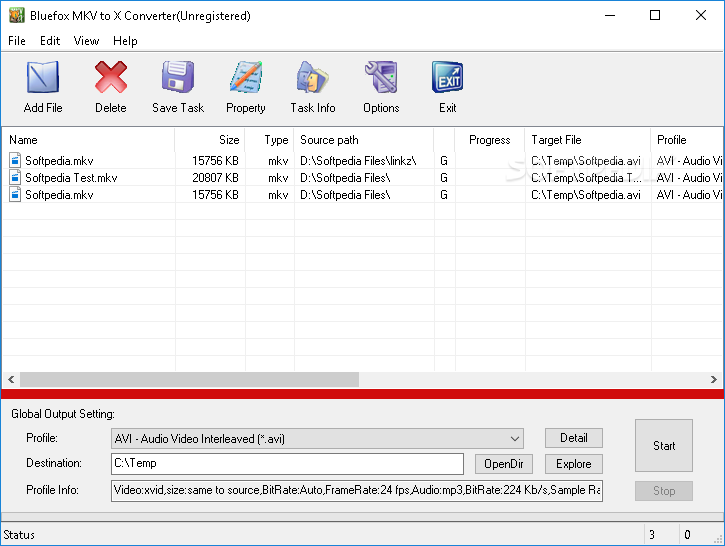This screenshot has width=725, height=546.
Task: Open the View menu
Action: pyautogui.click(x=86, y=41)
